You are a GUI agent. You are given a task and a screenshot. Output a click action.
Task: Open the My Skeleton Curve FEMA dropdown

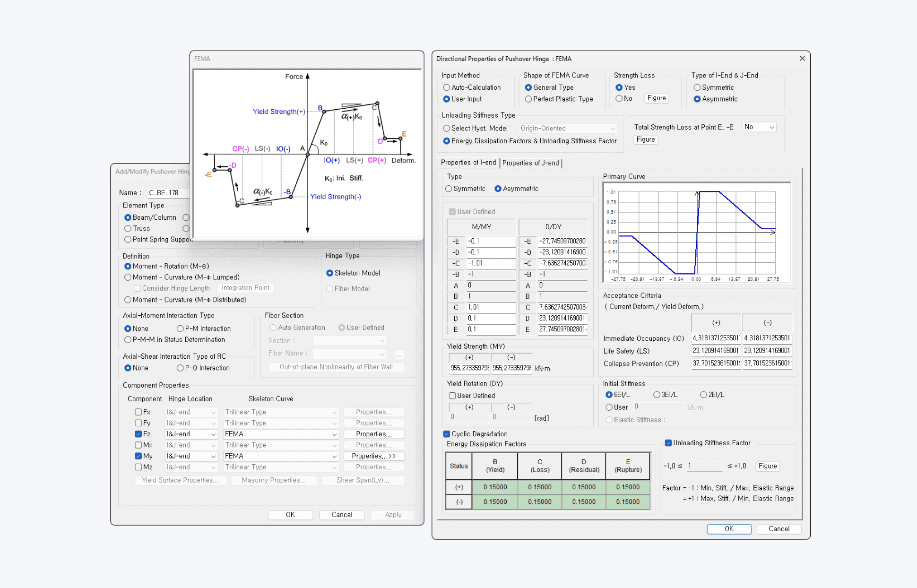coord(281,456)
